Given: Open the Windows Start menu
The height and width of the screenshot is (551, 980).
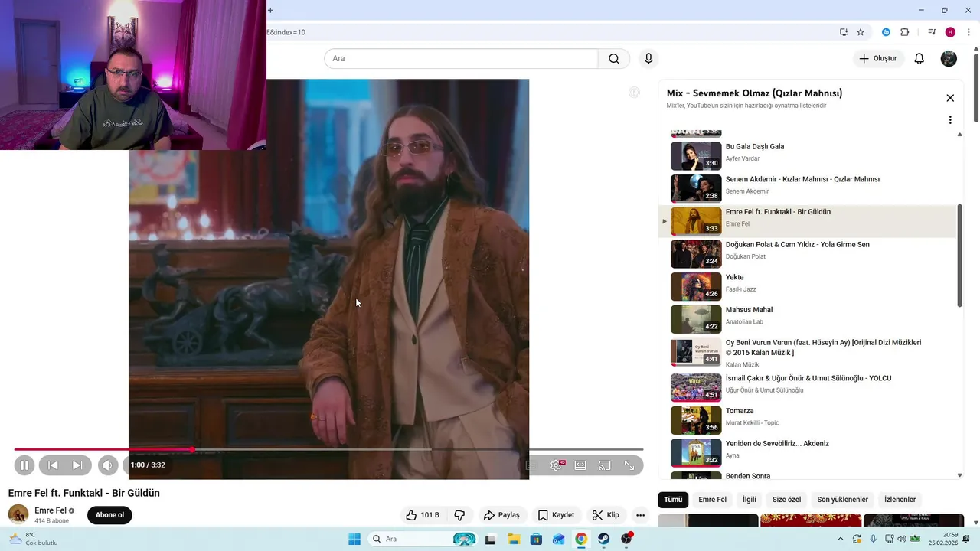Looking at the screenshot, I should click(354, 539).
